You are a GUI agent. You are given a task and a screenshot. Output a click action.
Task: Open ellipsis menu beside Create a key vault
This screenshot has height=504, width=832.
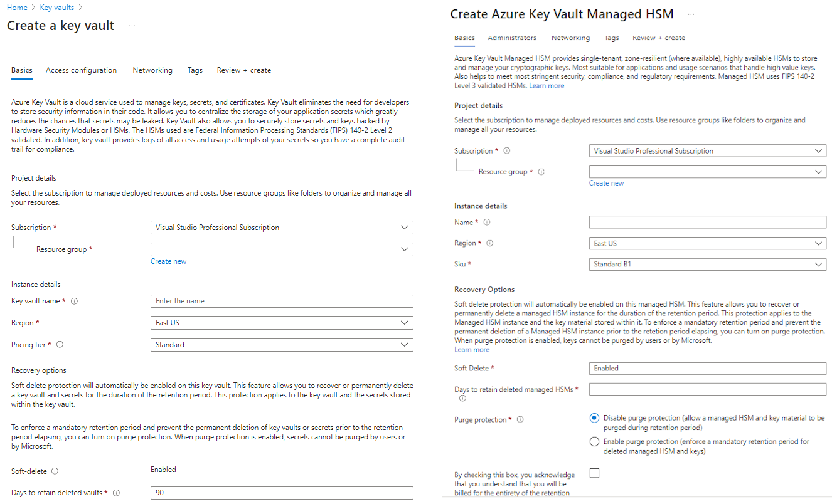(132, 26)
